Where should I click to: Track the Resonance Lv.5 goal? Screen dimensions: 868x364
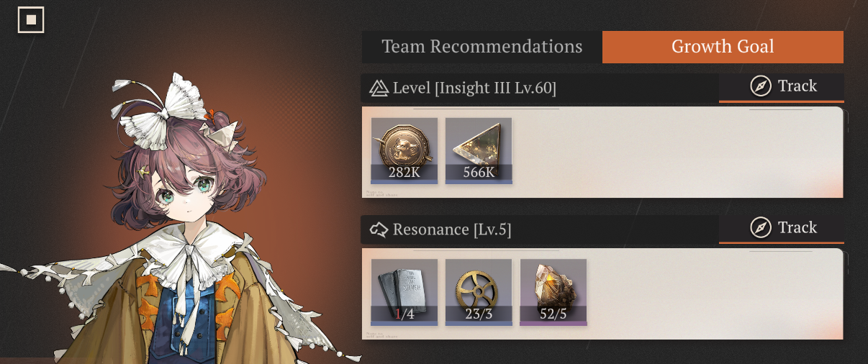tap(782, 229)
